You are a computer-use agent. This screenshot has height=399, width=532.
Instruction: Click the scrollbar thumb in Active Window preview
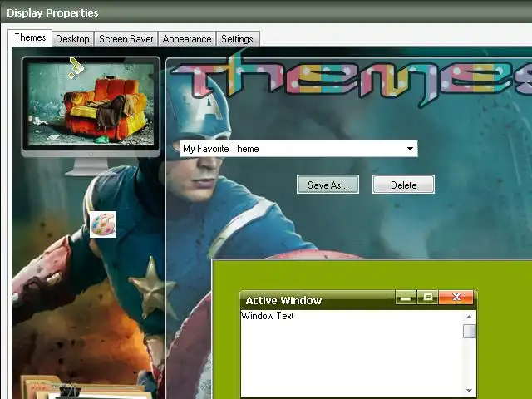[469, 331]
